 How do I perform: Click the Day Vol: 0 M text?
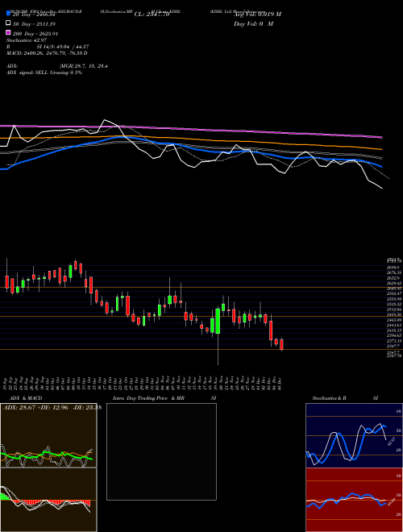click(253, 23)
